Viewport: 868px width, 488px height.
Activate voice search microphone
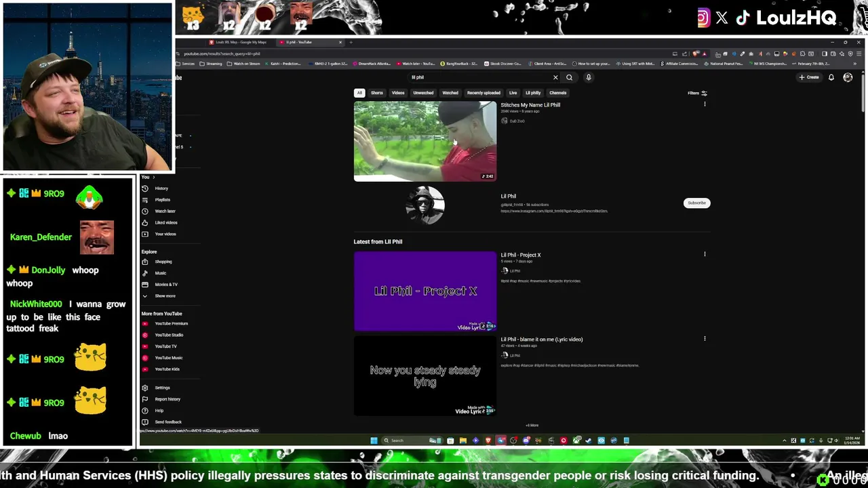coord(589,77)
